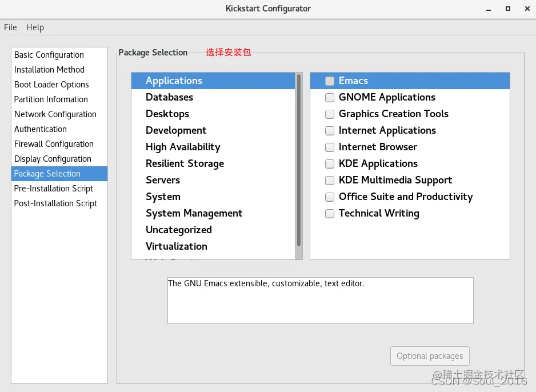Check the Internet Browser checkbox
Image resolution: width=536 pixels, height=392 pixels.
click(330, 147)
